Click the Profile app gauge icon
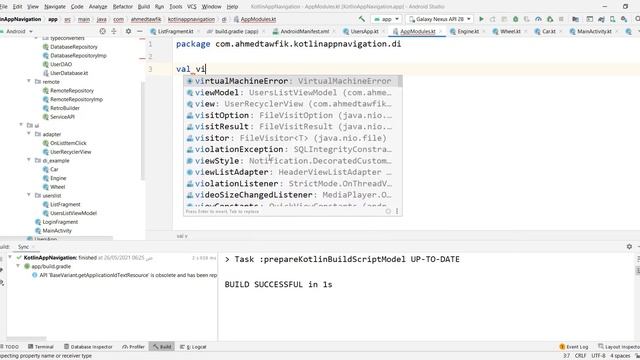The height and width of the screenshot is (360, 640). [538, 19]
